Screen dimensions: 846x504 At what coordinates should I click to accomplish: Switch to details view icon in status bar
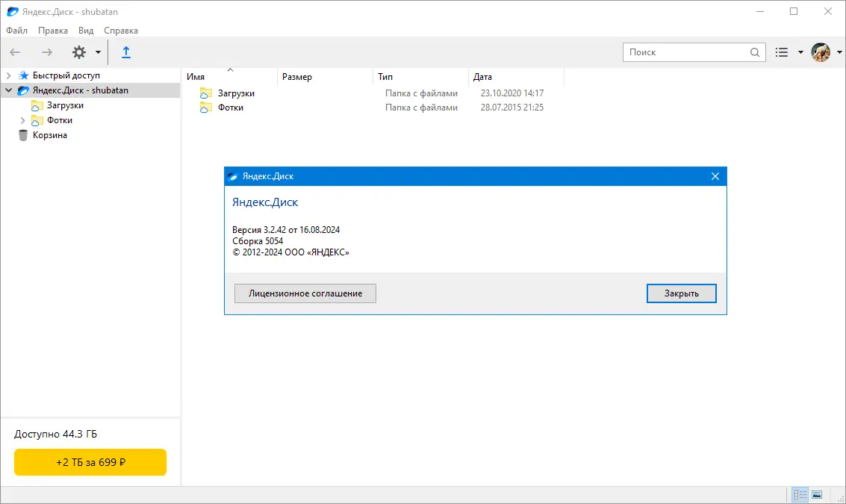(x=800, y=495)
